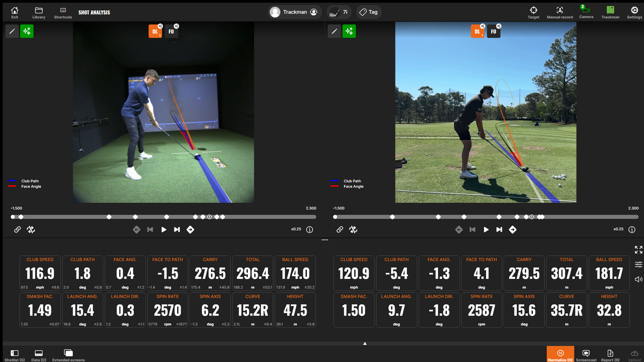Viewport: 644px width, 362px height.
Task: Expand the bottom panel via up arrow
Action: (x=365, y=343)
